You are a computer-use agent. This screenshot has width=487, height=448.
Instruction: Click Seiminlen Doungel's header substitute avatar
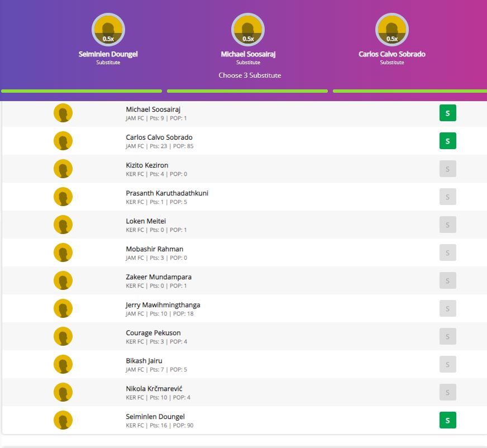(x=108, y=30)
